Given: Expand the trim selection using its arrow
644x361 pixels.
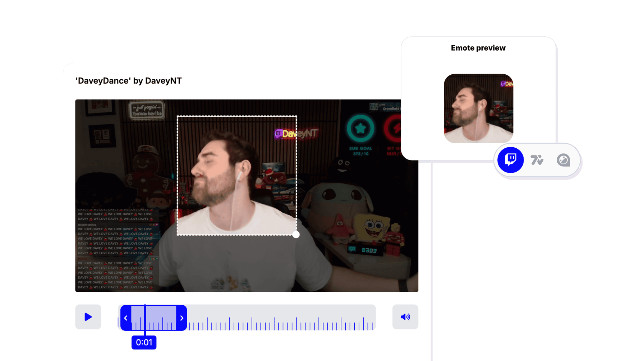Looking at the screenshot, I should pyautogui.click(x=182, y=318).
